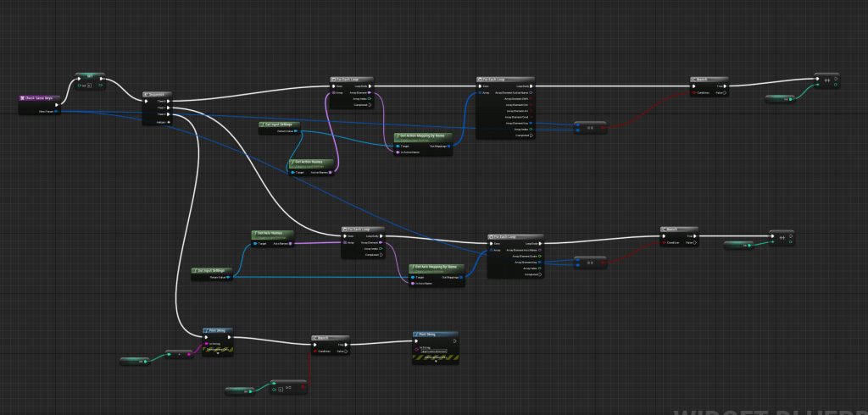
Task: Click New Param pin on Check Same Keys
Action: (x=56, y=111)
